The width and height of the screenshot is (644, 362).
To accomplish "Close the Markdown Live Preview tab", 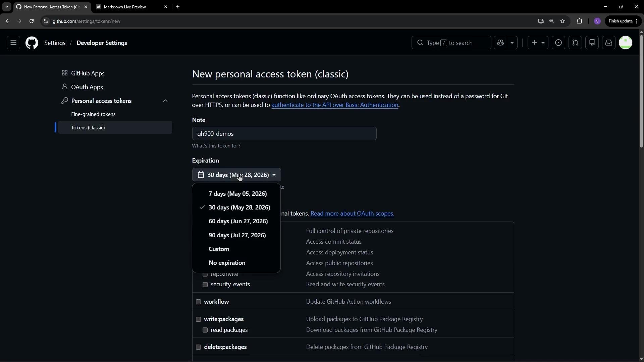I will [166, 7].
